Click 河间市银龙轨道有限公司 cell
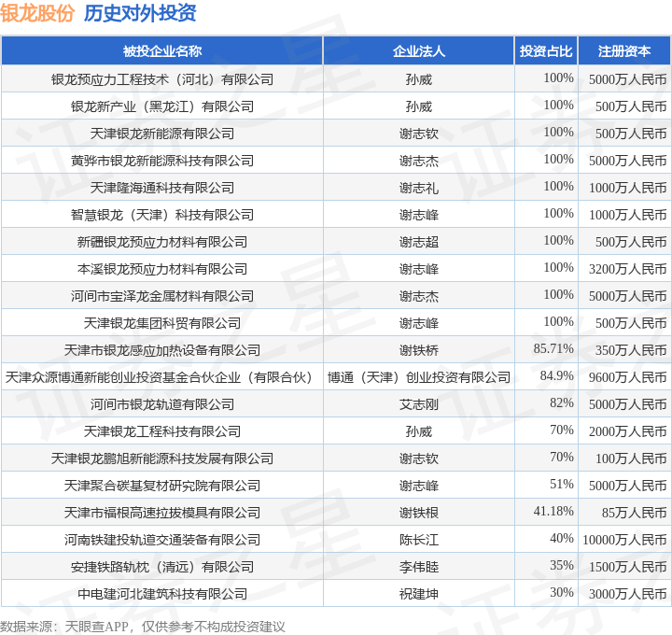The width and height of the screenshot is (672, 635). pyautogui.click(x=162, y=404)
